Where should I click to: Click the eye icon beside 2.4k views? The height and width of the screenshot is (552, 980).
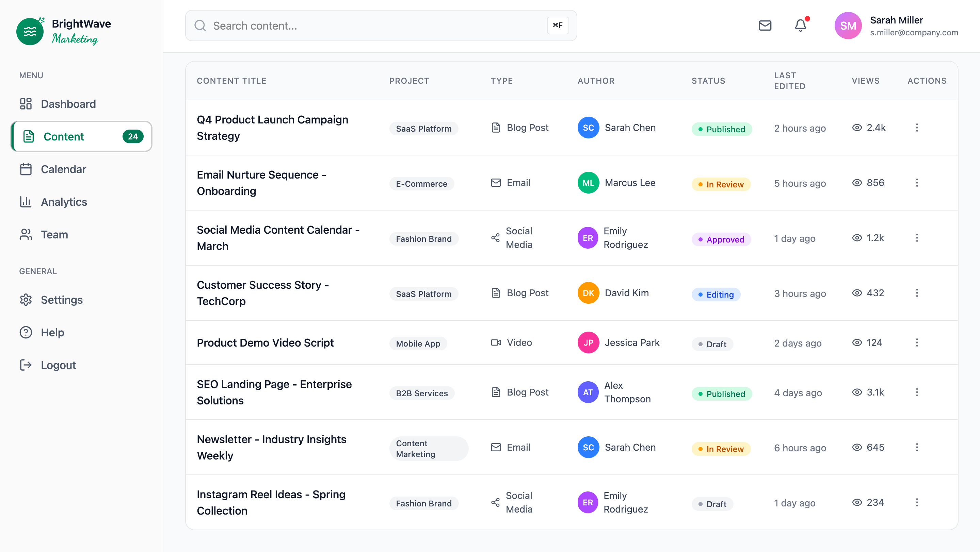pyautogui.click(x=857, y=128)
